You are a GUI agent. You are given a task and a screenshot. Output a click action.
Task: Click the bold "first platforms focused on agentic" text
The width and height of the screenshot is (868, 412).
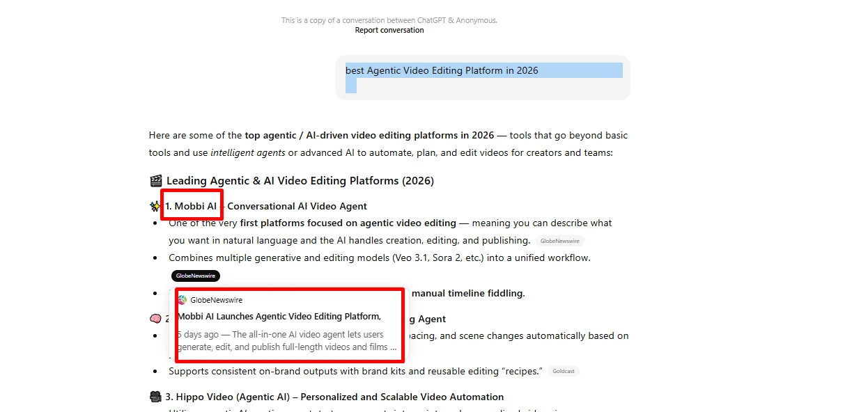click(348, 223)
